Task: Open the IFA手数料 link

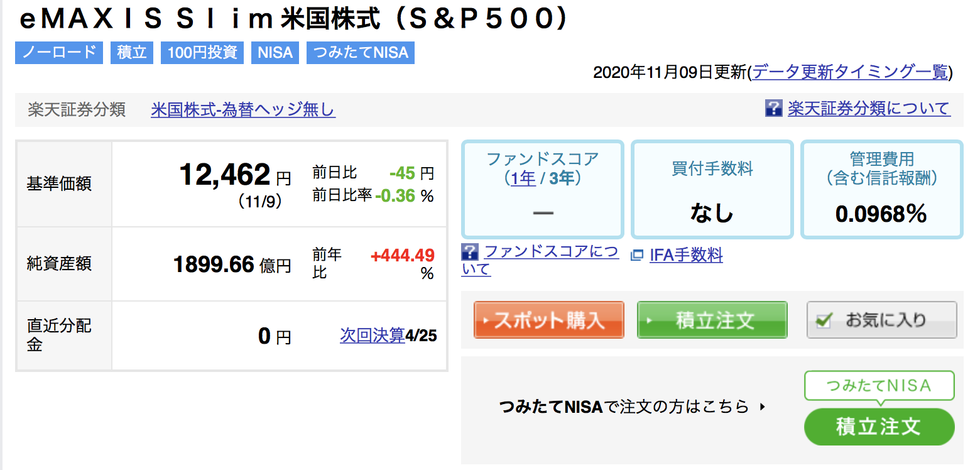Action: [x=686, y=255]
